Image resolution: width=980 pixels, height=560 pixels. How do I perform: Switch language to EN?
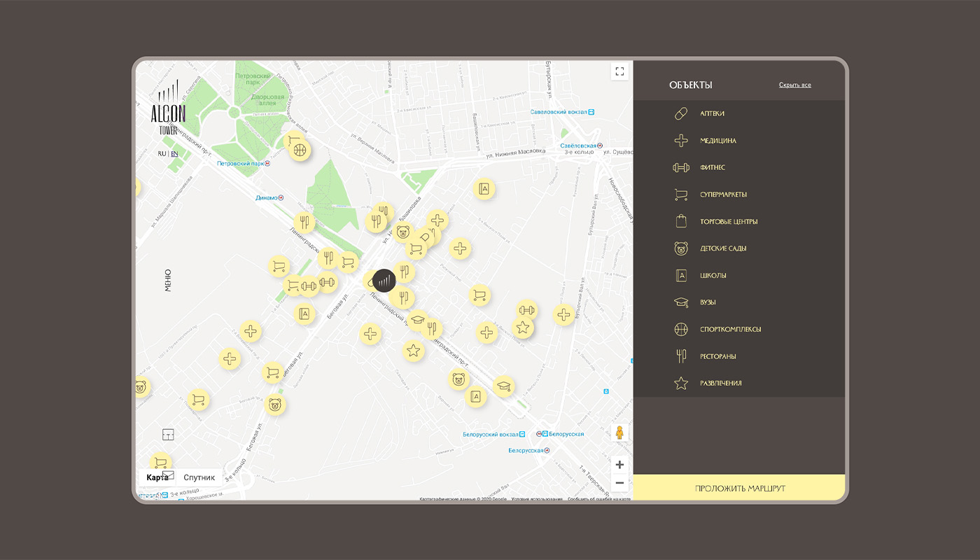174,153
